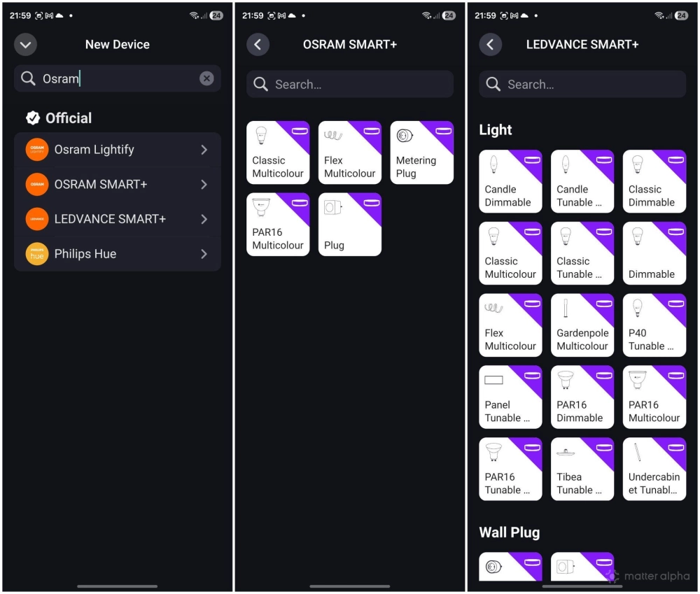Viewport: 700px width, 594px height.
Task: Expand LEDVANCE SMART+ with its chevron arrow
Action: pos(204,219)
